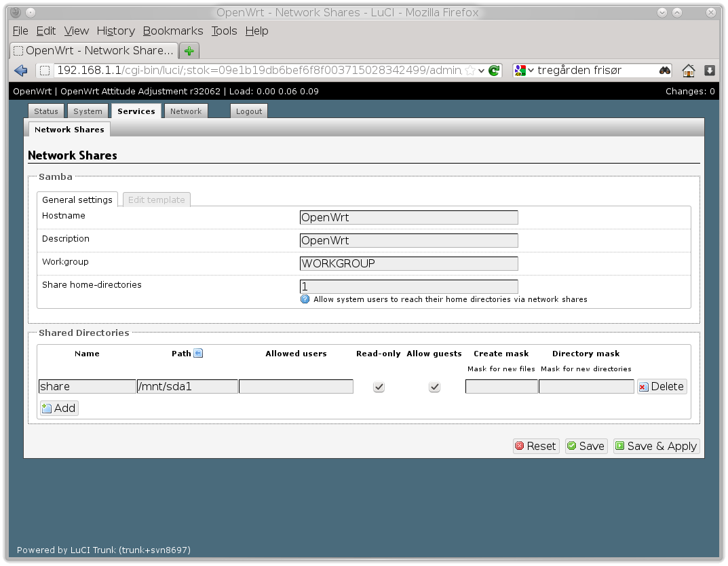Click the Changes: 0 indicator
This screenshot has height=566, width=728.
click(690, 92)
